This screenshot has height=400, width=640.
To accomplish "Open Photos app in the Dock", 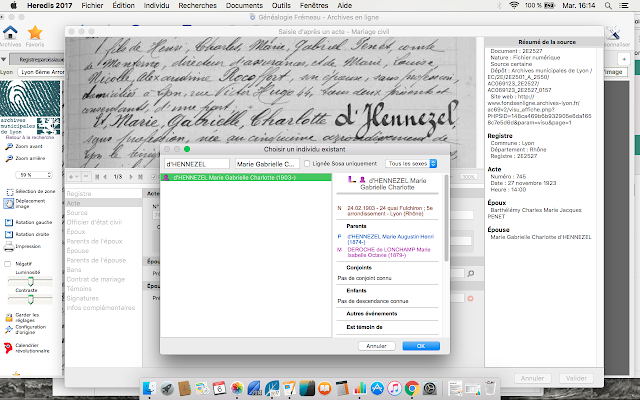I will pos(237,388).
